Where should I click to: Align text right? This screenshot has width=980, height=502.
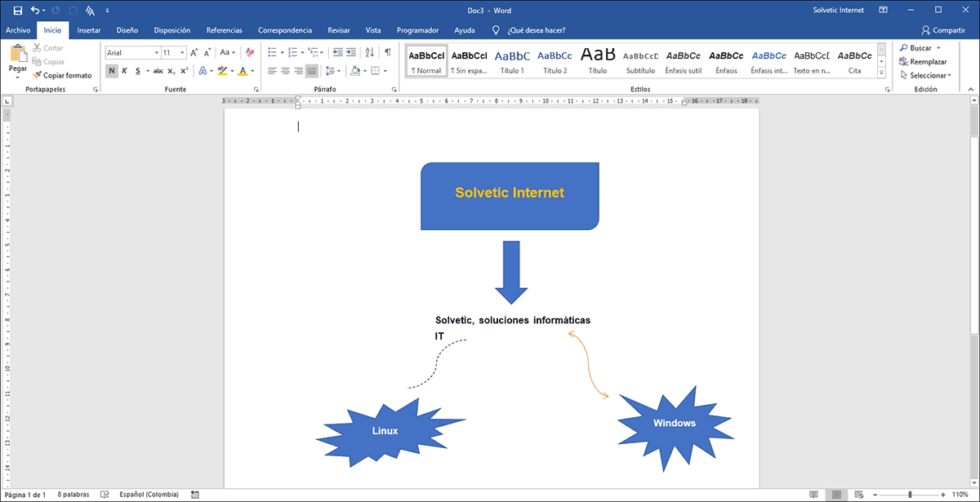298,71
